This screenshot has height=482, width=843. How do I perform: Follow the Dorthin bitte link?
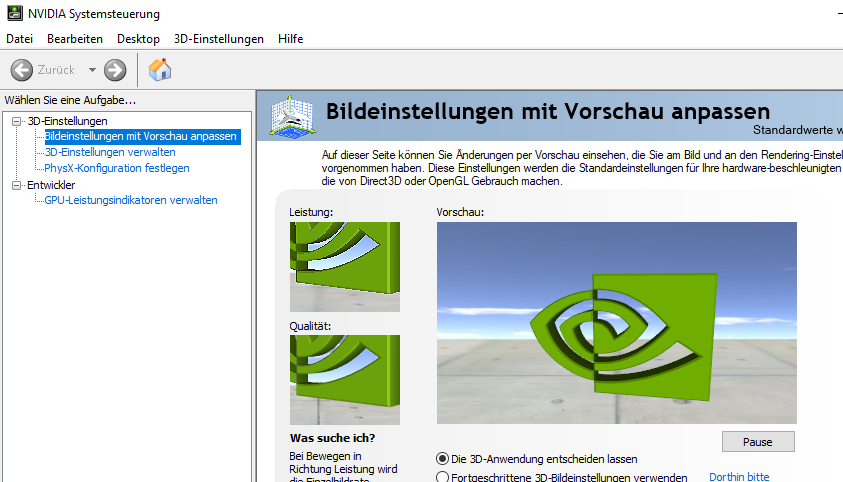pos(739,477)
